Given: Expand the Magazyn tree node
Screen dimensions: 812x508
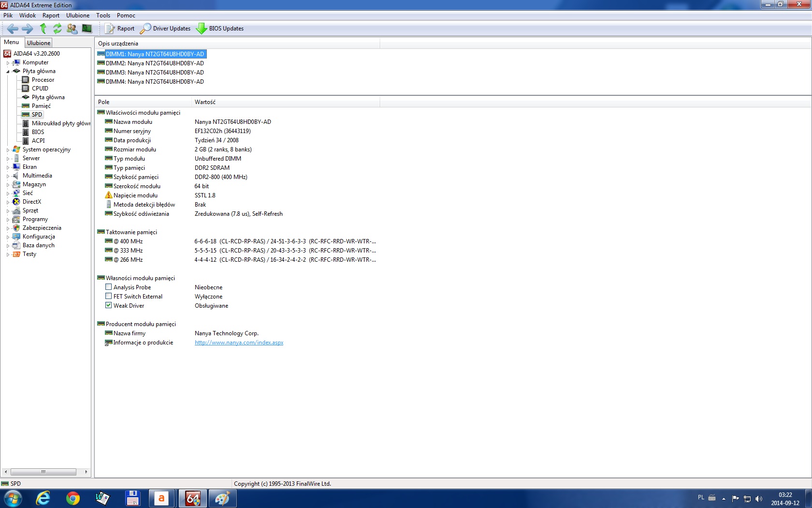Looking at the screenshot, I should pos(8,185).
